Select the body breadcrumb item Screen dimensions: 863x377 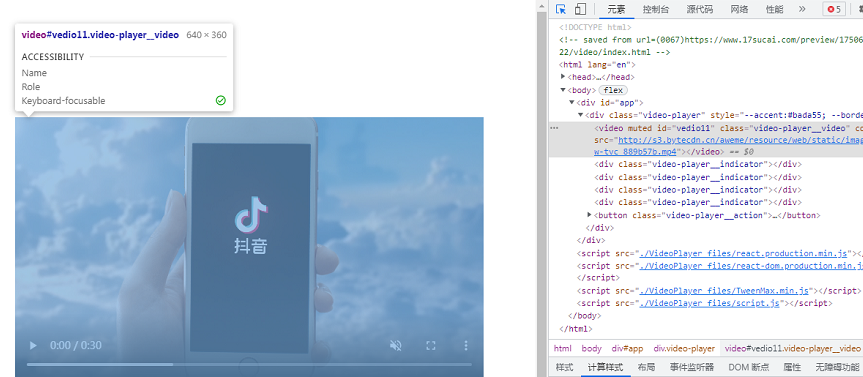click(x=592, y=348)
